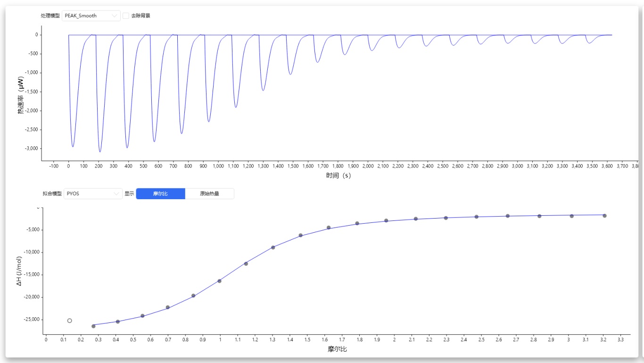Switch display to 原始热量
The image size is (644, 363).
click(x=209, y=194)
